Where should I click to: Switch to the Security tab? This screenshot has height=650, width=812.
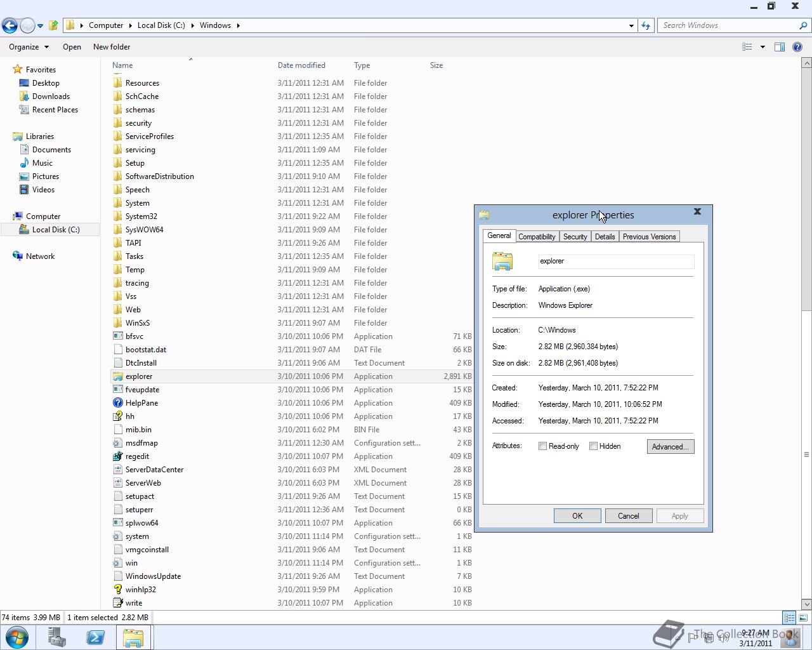(575, 237)
